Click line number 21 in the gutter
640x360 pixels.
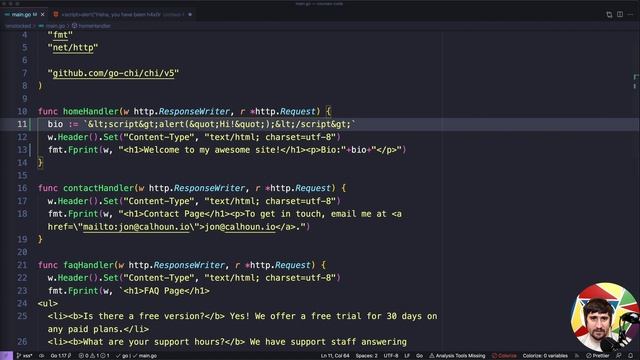point(22,265)
